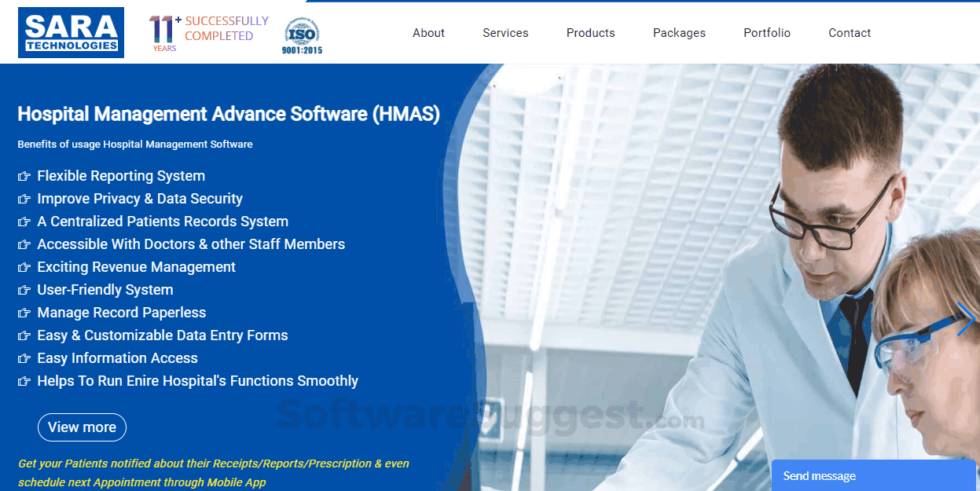This screenshot has width=980, height=491.
Task: Click the SARA Technologies logo
Action: pos(71,32)
